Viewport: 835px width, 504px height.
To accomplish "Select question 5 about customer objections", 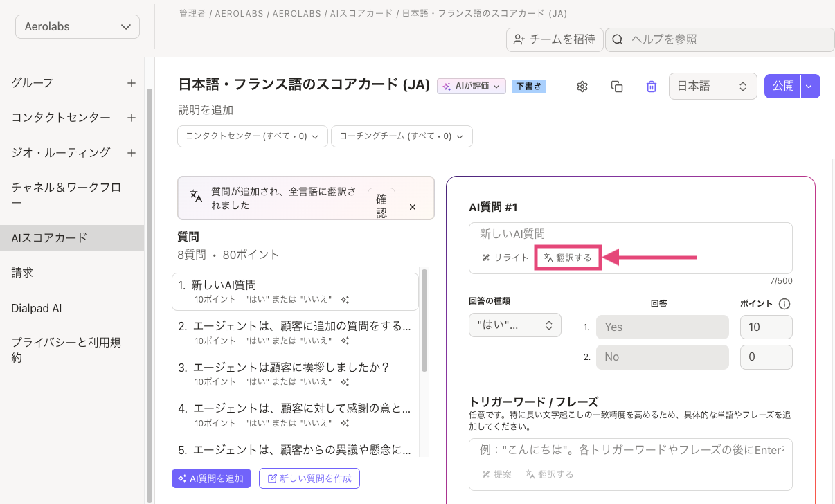I will pyautogui.click(x=295, y=449).
